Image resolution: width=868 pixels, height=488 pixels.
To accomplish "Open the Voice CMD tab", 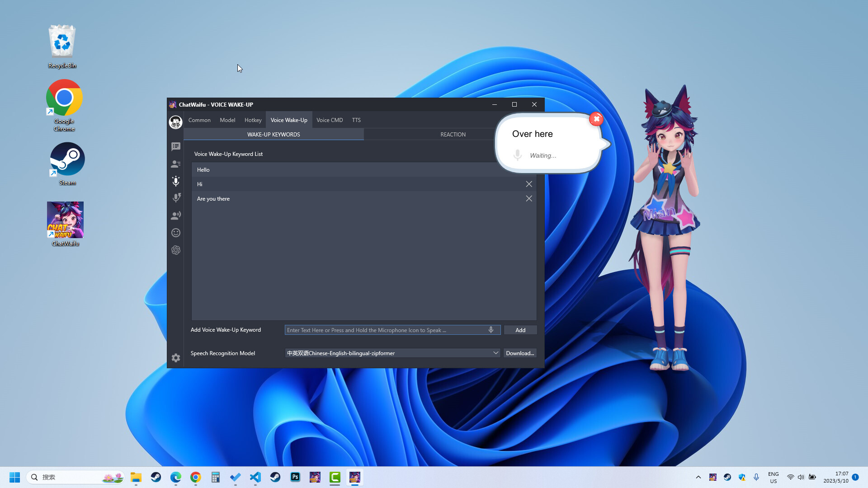I will [330, 120].
